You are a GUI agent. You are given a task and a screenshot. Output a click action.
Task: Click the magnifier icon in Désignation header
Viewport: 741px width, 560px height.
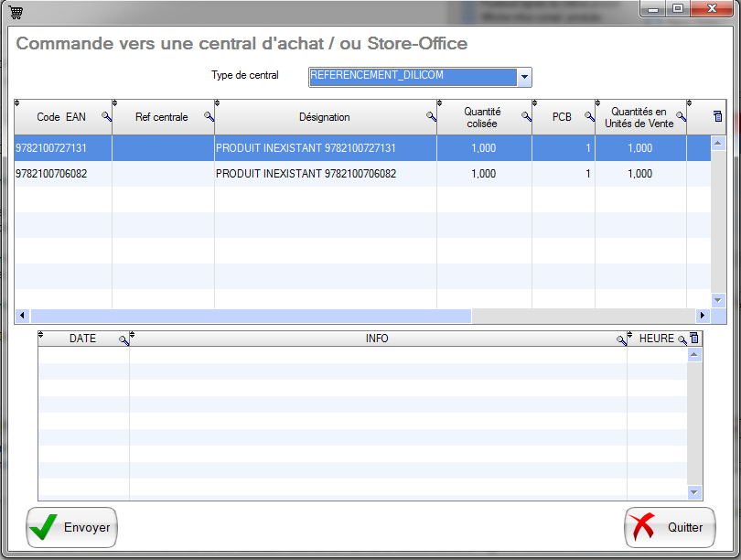pos(431,117)
